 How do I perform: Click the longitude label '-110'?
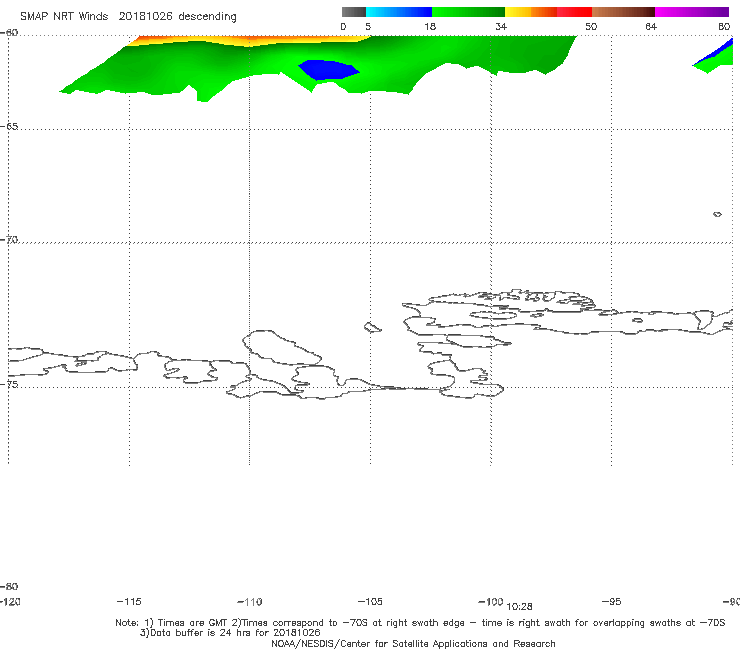250,602
